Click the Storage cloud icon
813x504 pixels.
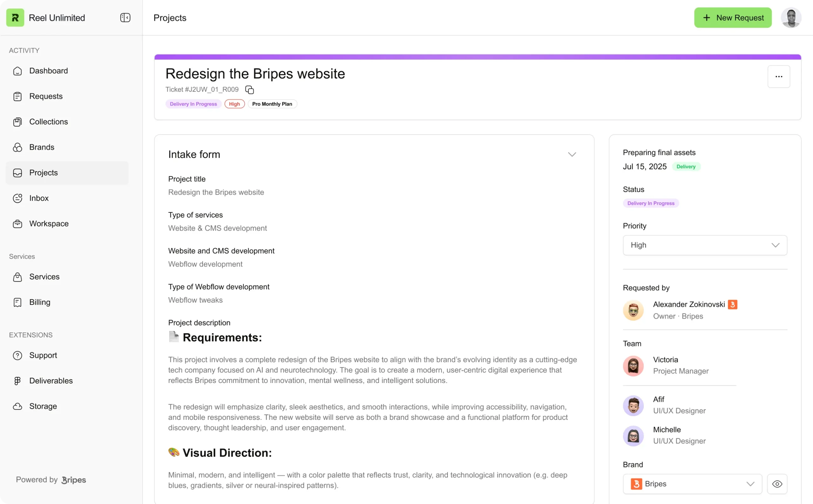17,406
